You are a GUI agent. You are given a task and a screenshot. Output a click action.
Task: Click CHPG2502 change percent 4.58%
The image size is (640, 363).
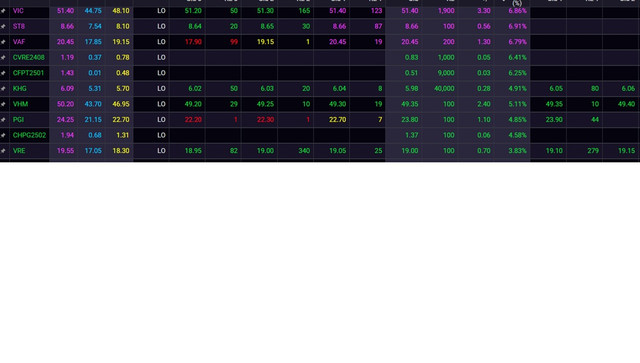tap(518, 135)
